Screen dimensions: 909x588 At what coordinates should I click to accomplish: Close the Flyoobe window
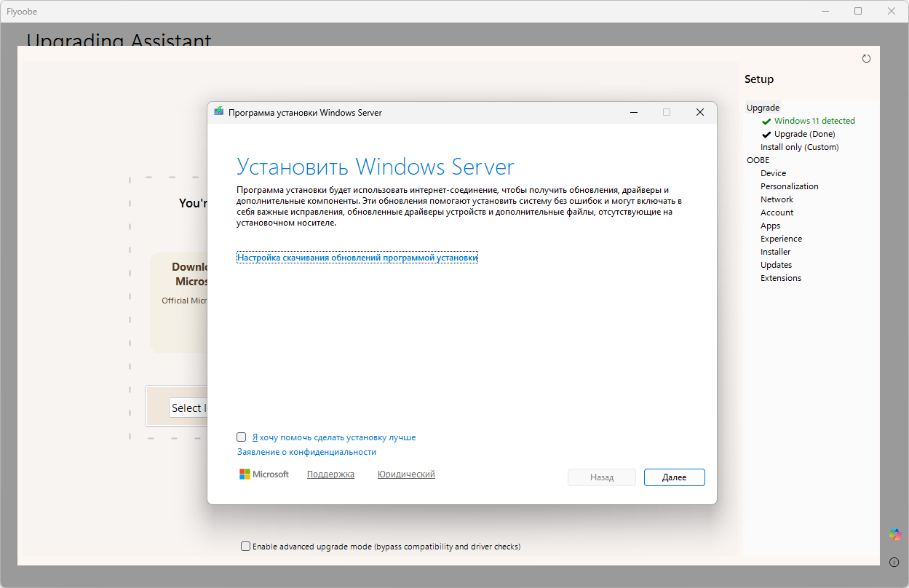(892, 11)
